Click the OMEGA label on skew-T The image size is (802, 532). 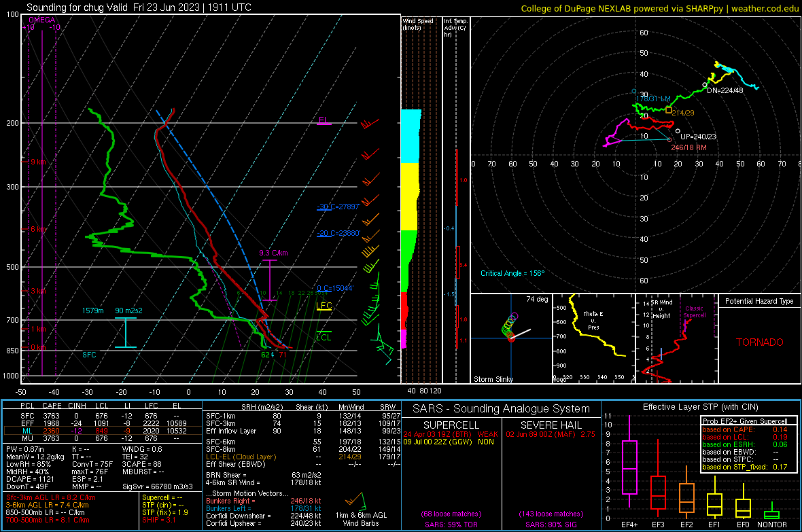42,20
